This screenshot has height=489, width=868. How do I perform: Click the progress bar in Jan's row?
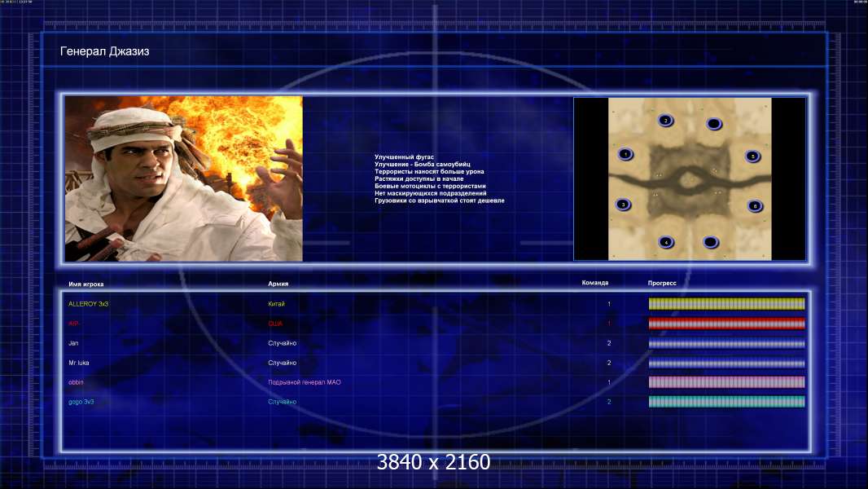tap(726, 343)
